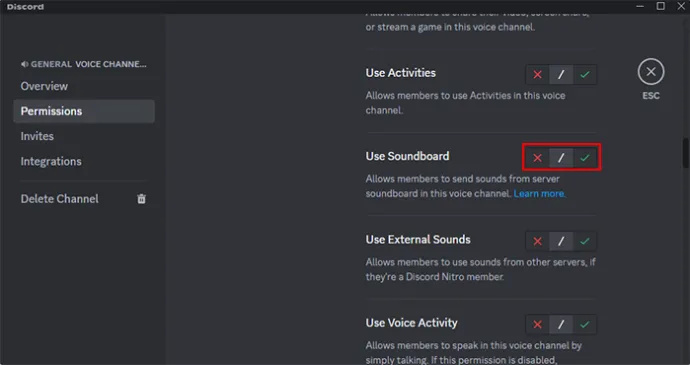
Task: Allow the Use Activities permission
Action: [585, 74]
